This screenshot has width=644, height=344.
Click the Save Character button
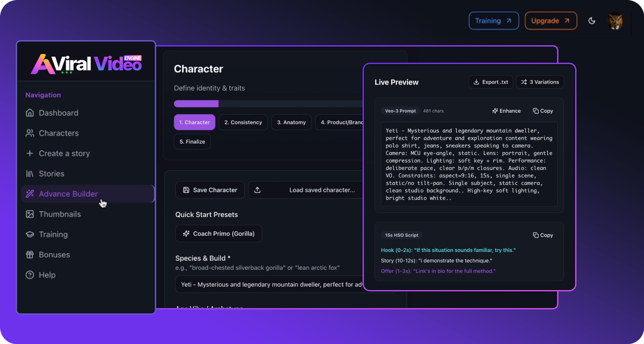pos(210,190)
